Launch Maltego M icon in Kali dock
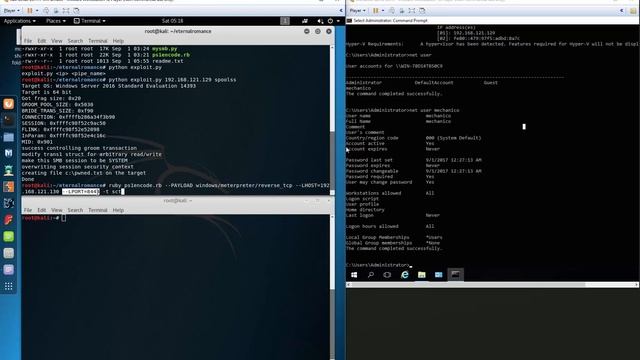 9,153
